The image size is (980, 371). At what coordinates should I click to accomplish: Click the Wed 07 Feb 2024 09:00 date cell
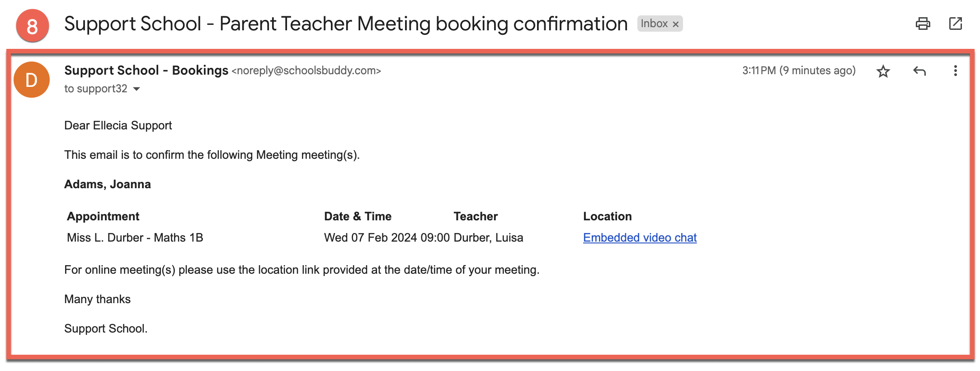[x=387, y=238]
